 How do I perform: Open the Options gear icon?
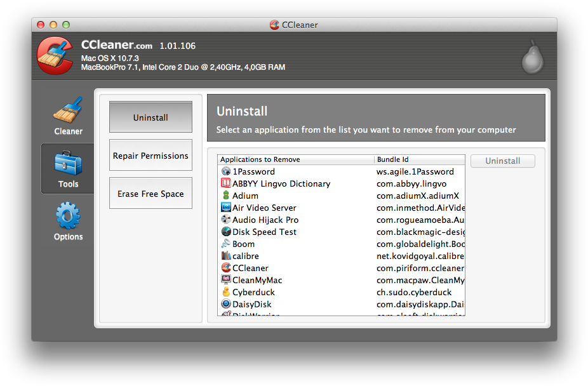tap(68, 215)
